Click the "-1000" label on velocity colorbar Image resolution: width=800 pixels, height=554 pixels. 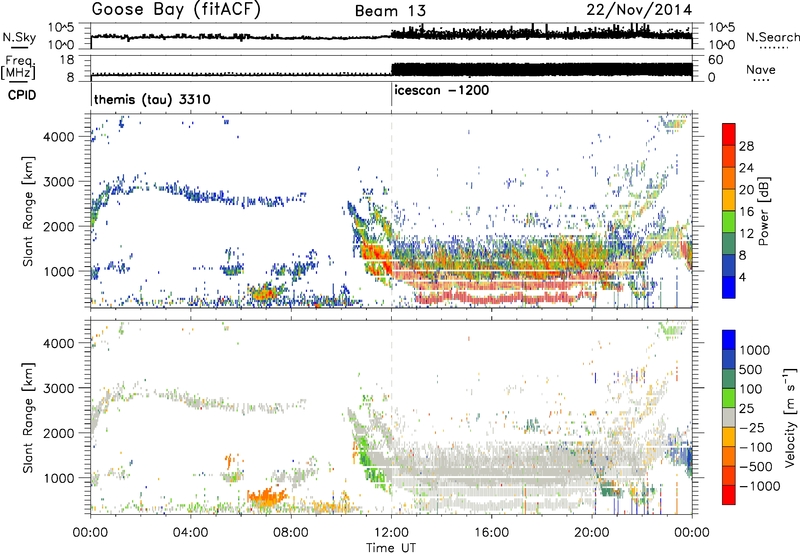[759, 486]
